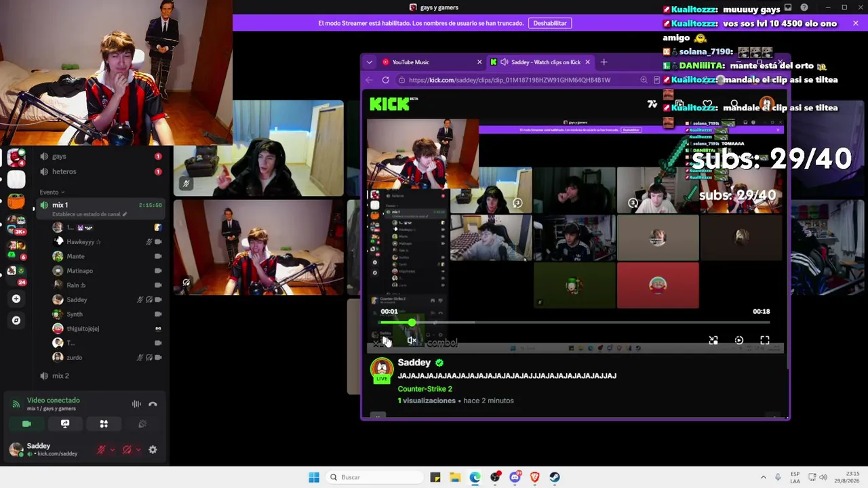The width and height of the screenshot is (868, 488).
Task: Click the Video conectado connection status
Action: click(x=53, y=401)
